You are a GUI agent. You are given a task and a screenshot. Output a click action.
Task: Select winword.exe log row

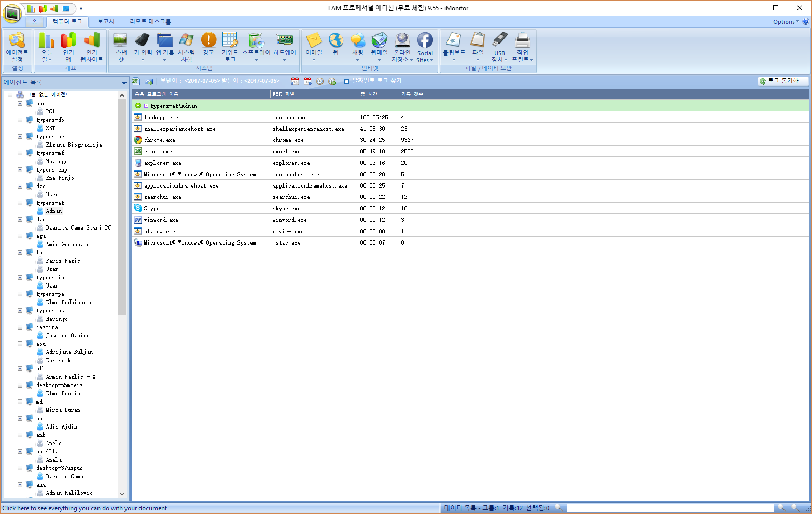471,220
